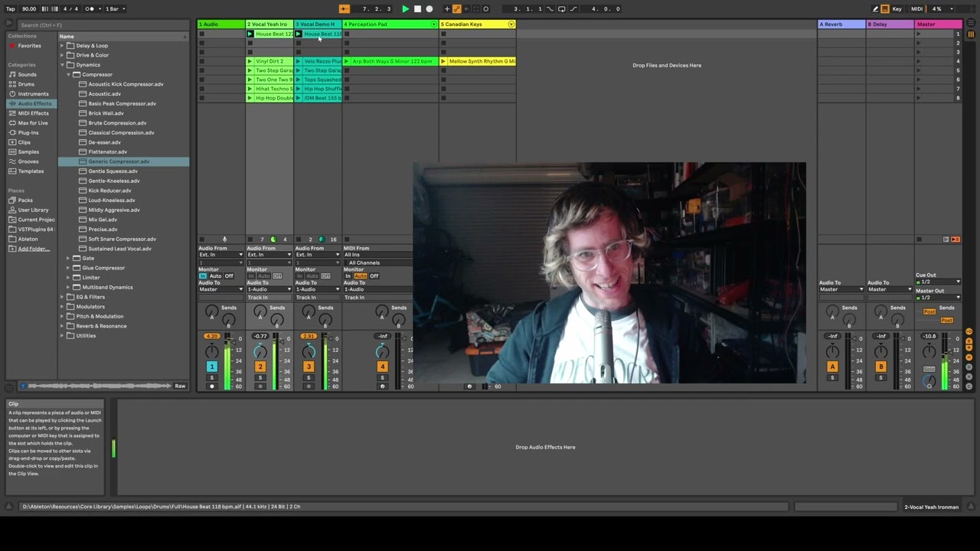Select Brick Wall.adv preset

(x=106, y=113)
